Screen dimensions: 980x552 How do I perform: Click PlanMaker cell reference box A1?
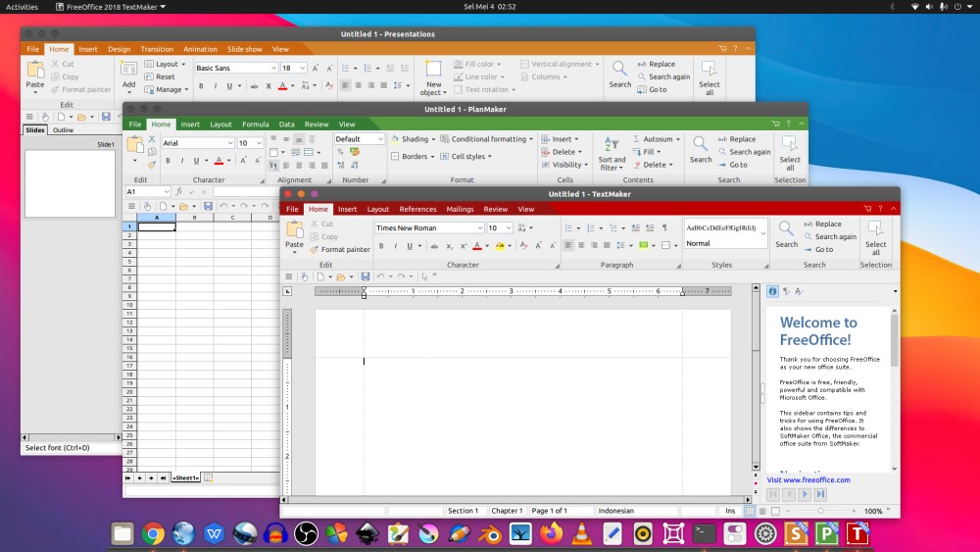pos(148,191)
